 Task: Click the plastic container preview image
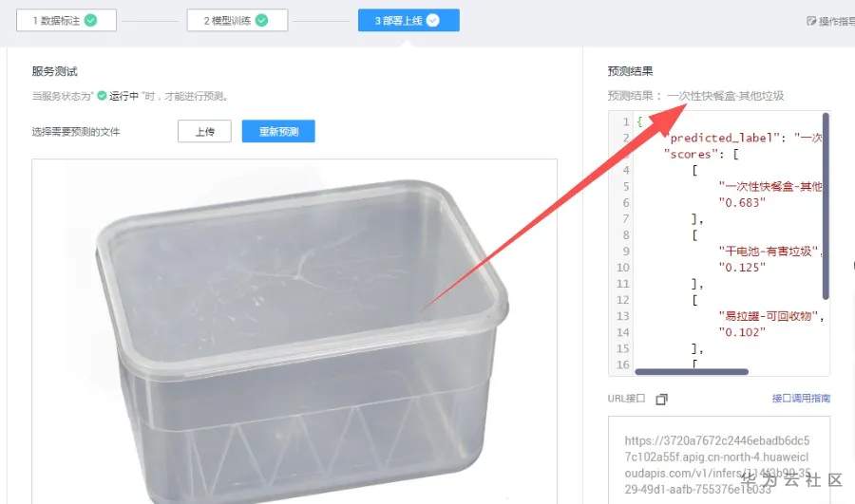(294, 331)
